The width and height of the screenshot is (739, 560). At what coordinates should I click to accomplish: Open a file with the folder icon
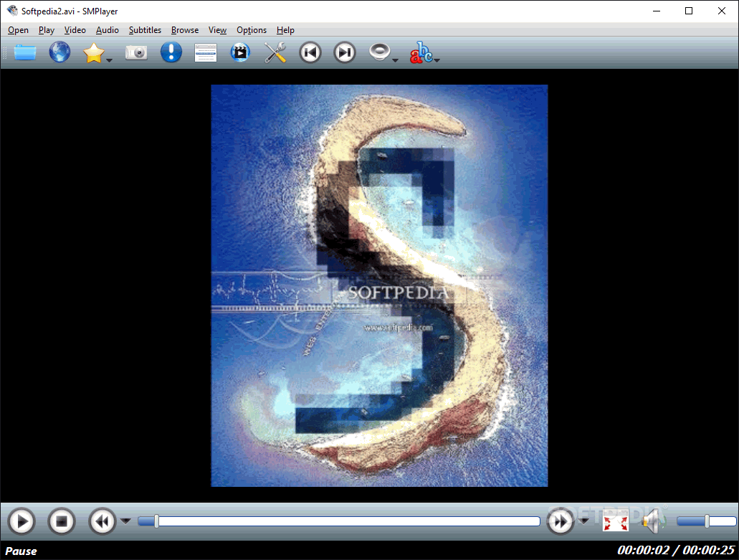(25, 52)
